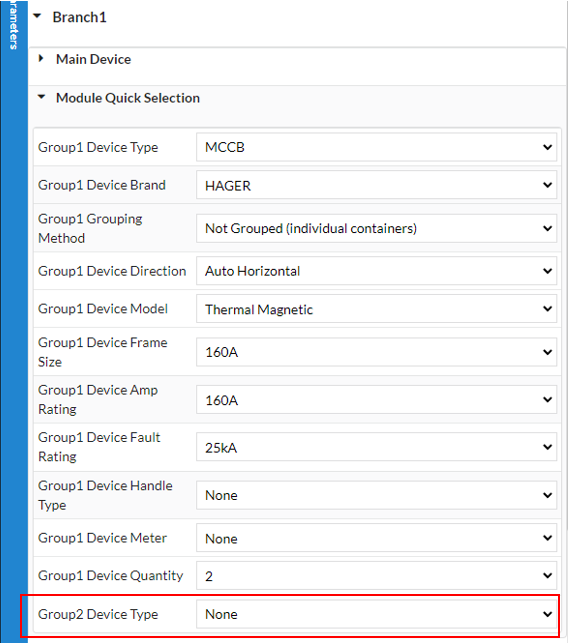Open the Group1 Device Frame Size dropdown

tap(376, 352)
